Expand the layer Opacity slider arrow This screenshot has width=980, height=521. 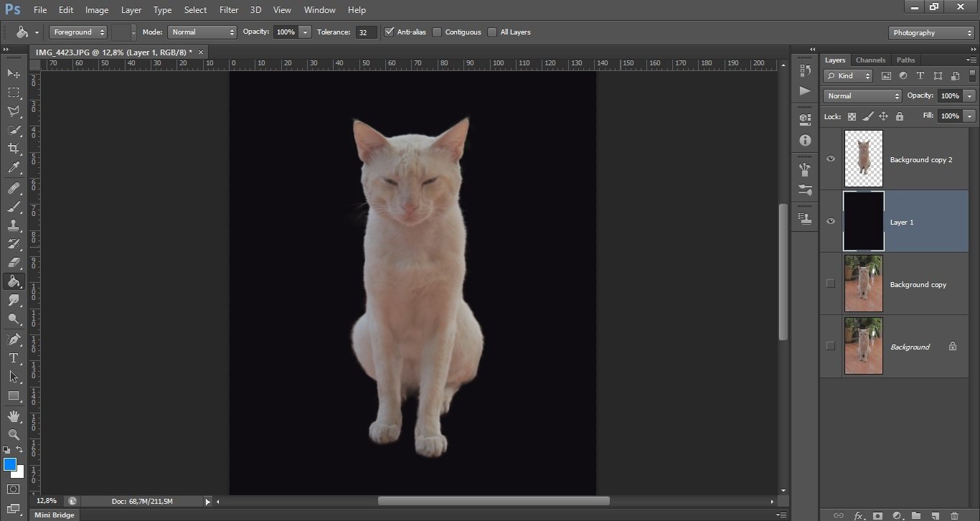coord(970,96)
